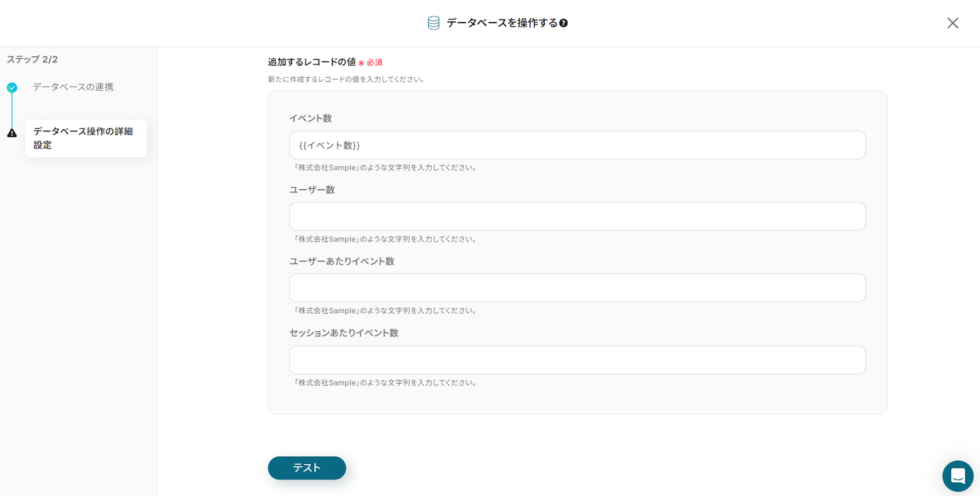Click the red 必須 required marker
This screenshot has width=980, height=496.
pos(374,63)
